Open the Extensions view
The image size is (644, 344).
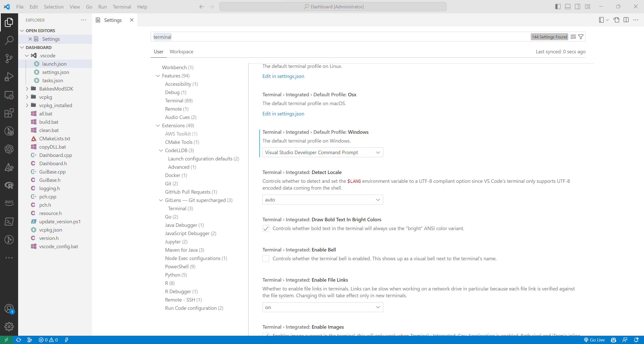tap(9, 113)
